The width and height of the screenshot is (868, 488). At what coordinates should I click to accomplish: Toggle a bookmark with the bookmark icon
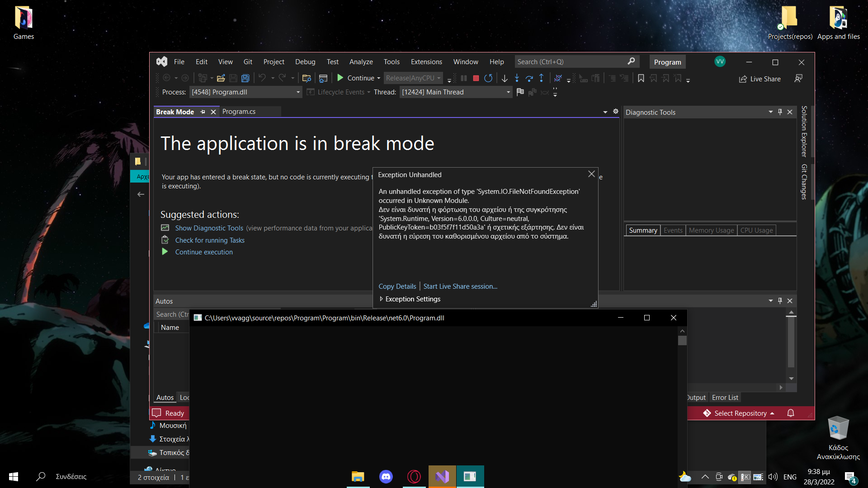641,78
